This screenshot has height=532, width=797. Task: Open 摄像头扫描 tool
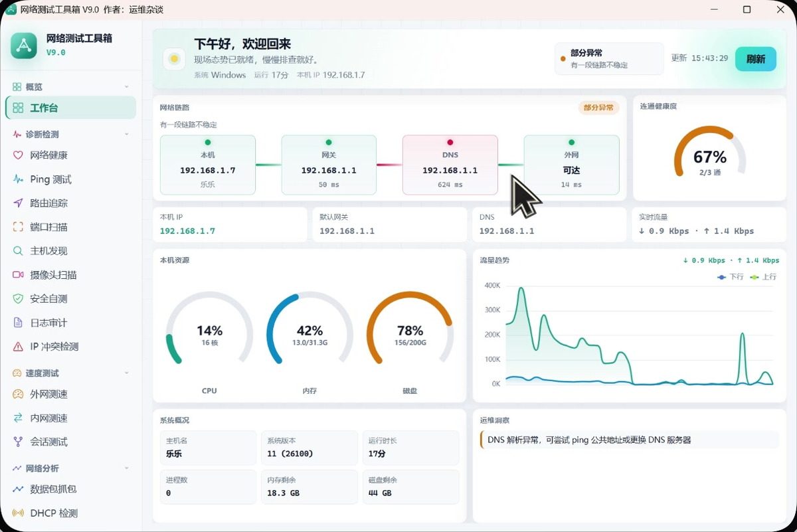[x=70, y=275]
